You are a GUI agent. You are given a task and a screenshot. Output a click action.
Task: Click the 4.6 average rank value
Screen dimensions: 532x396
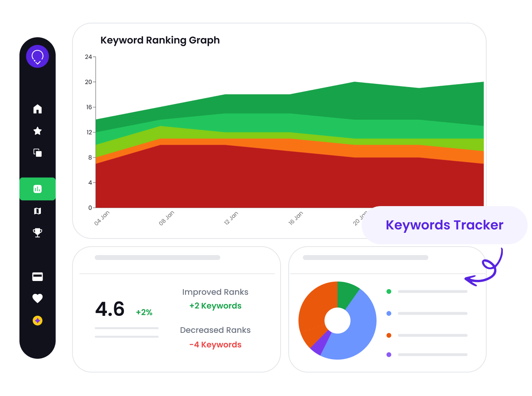coord(110,309)
